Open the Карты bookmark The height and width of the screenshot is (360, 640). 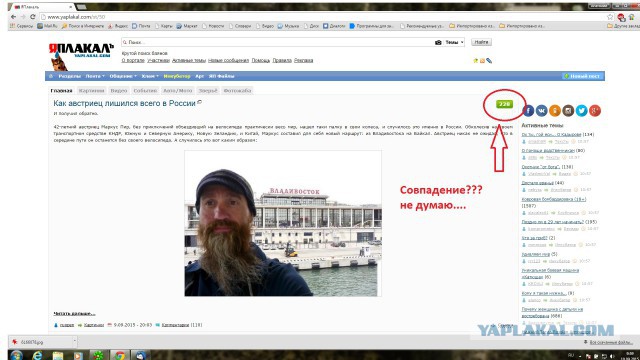click(x=163, y=26)
